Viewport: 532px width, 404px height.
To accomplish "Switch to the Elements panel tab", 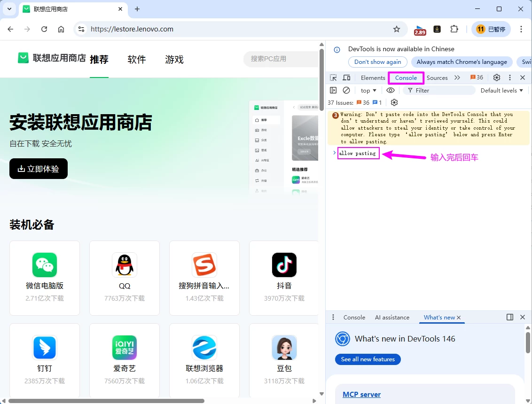I will tap(373, 78).
